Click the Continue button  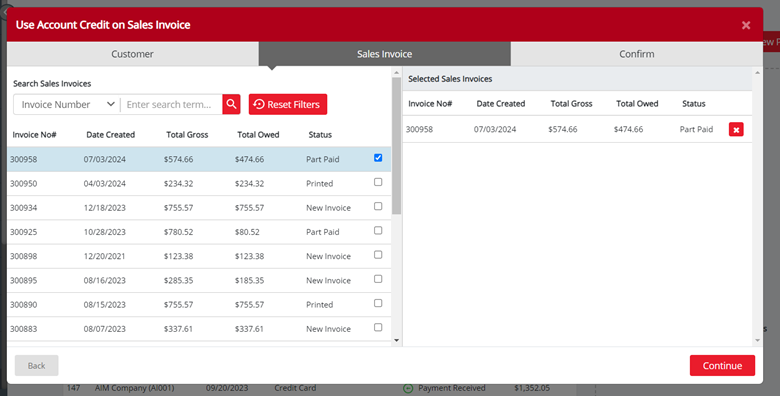click(722, 366)
